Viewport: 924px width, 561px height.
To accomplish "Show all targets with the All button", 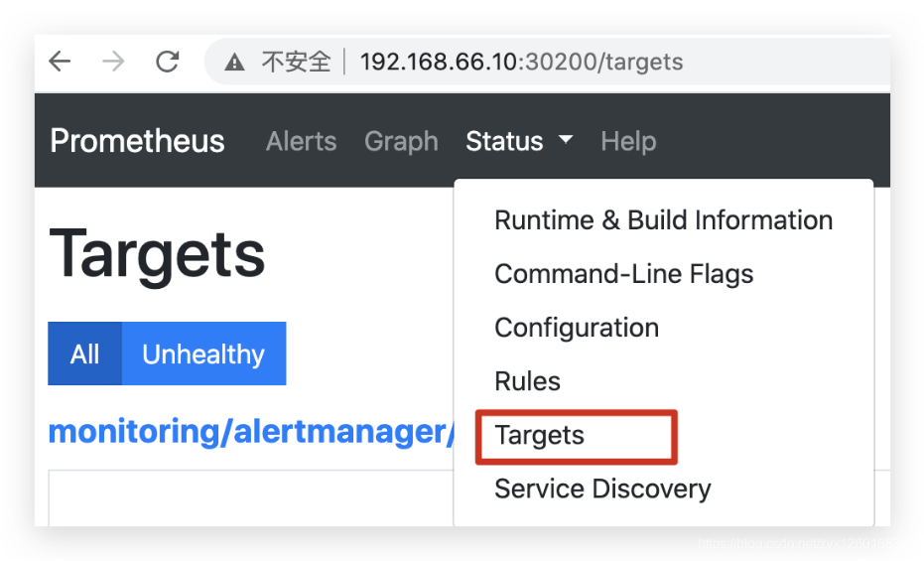I will click(85, 353).
